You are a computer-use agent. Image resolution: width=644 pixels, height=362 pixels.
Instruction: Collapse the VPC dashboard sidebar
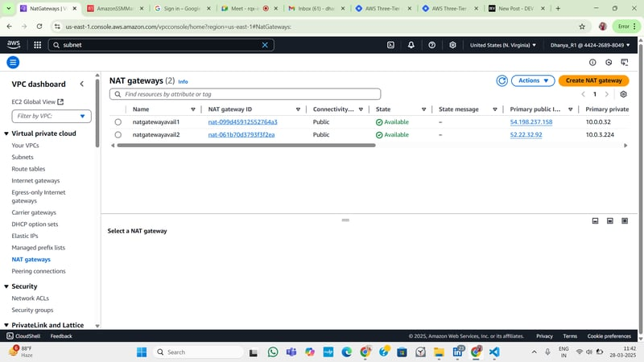(x=82, y=84)
